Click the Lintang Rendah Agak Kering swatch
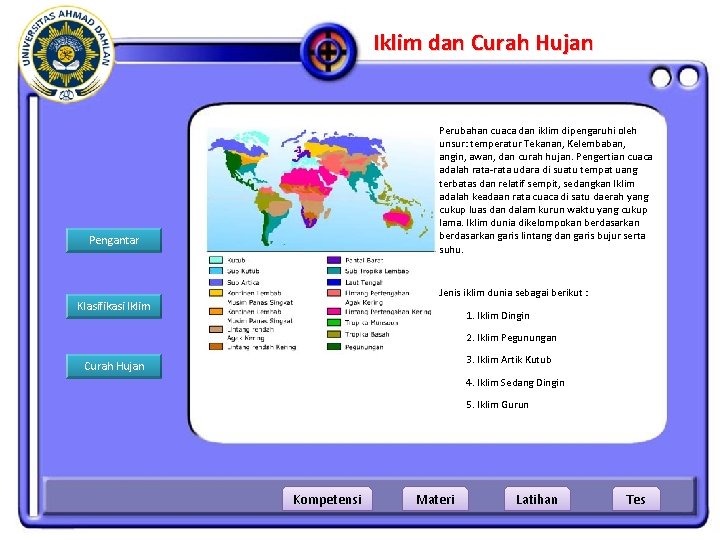The image size is (720, 540). pyautogui.click(x=216, y=329)
